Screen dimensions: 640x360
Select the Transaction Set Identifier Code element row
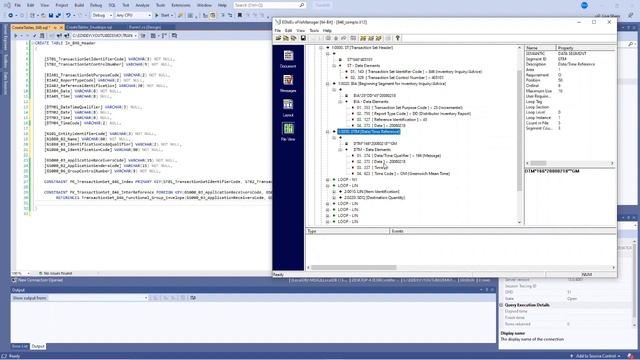[416, 72]
